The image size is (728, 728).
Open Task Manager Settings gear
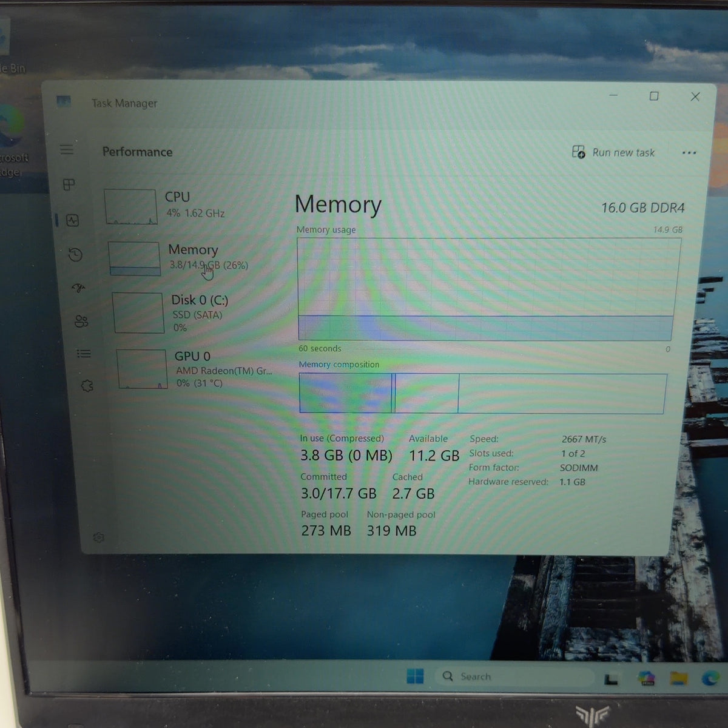point(99,538)
